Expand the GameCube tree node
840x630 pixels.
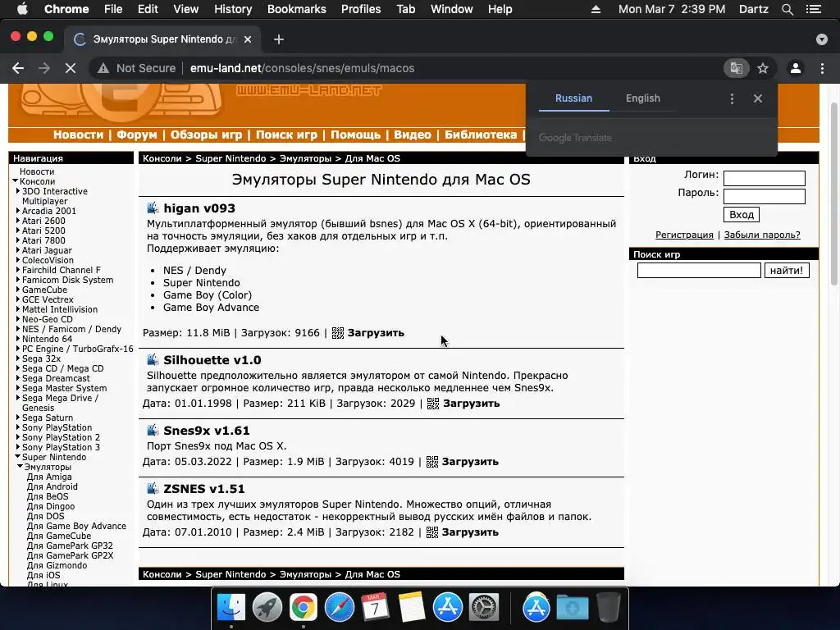(18, 290)
